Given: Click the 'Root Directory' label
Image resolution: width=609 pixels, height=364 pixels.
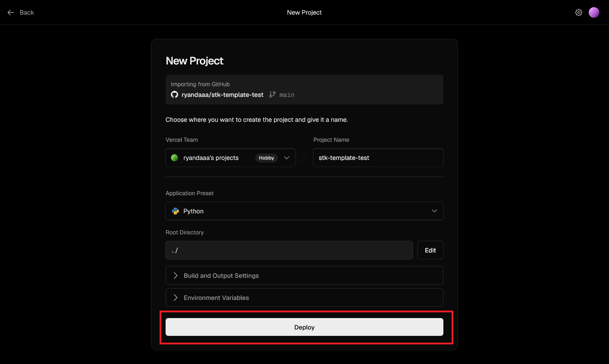Looking at the screenshot, I should pos(184,232).
